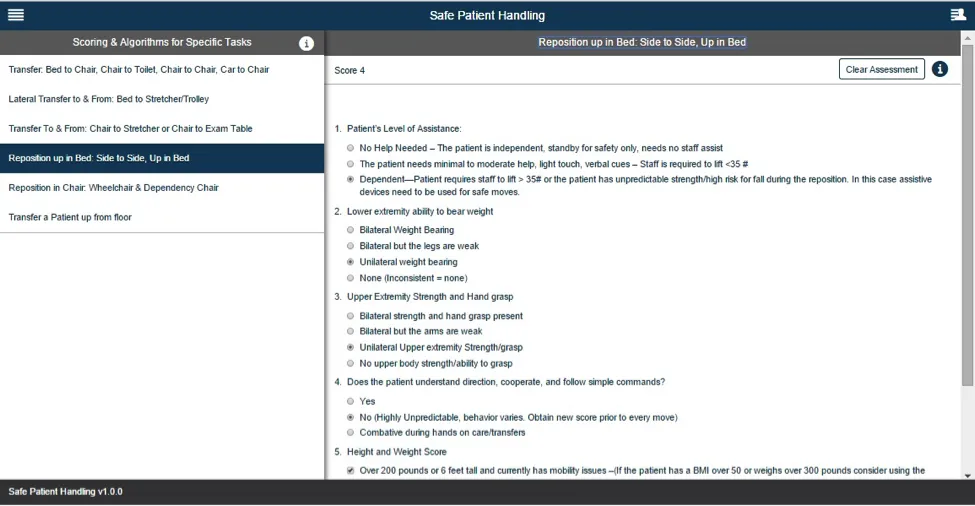Screen dimensions: 975x506
Task: Open info icon beside Clear Assessment
Action: tap(940, 69)
